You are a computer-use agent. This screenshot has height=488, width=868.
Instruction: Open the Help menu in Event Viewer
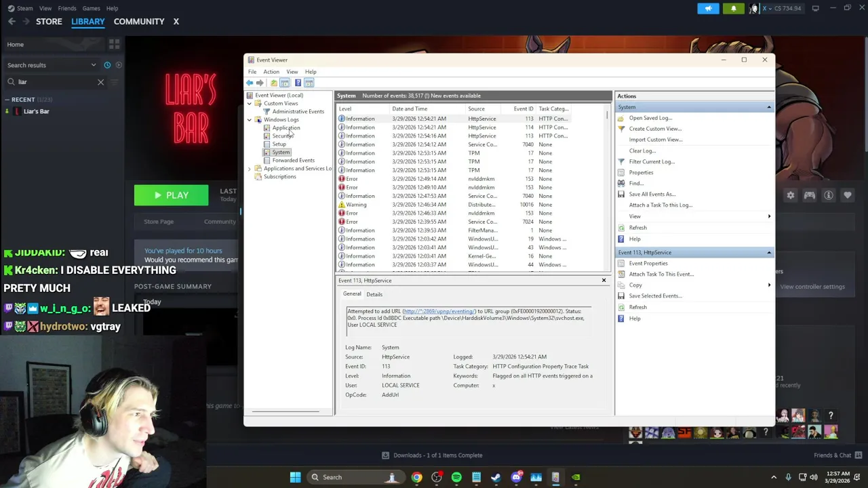coord(311,71)
